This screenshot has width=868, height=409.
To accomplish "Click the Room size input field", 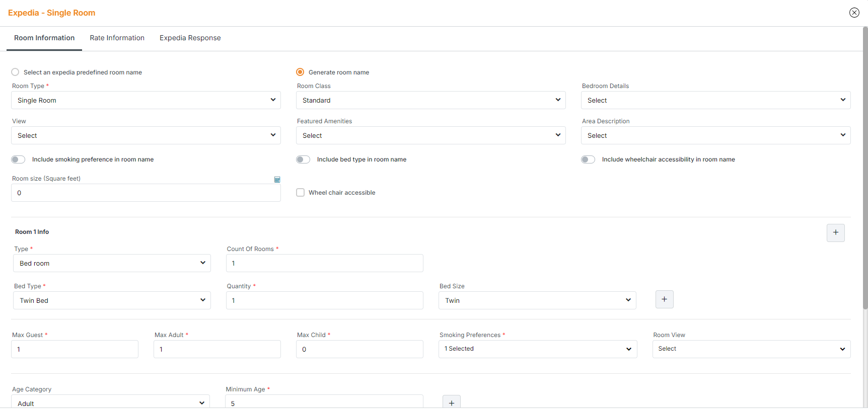I will [x=146, y=193].
